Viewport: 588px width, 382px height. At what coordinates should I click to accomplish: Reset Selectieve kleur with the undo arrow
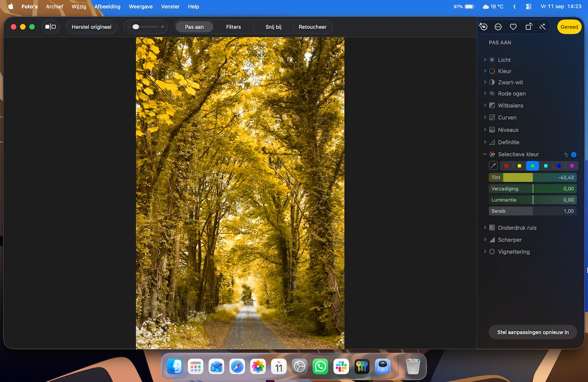566,154
